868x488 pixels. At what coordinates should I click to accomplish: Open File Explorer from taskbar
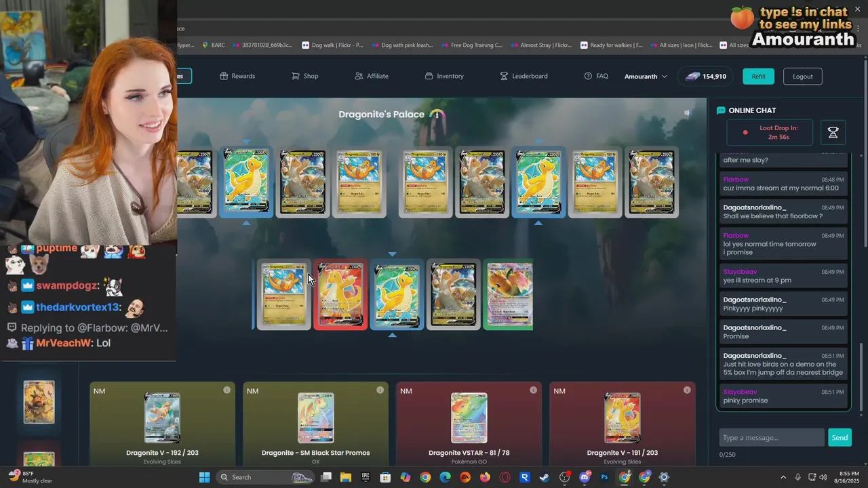(x=346, y=477)
